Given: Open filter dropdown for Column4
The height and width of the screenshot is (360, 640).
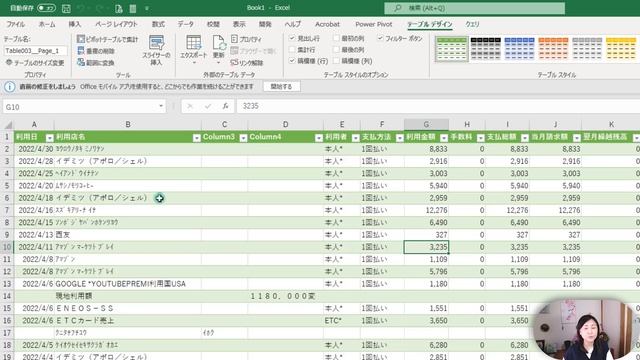Looking at the screenshot, I should click(319, 138).
